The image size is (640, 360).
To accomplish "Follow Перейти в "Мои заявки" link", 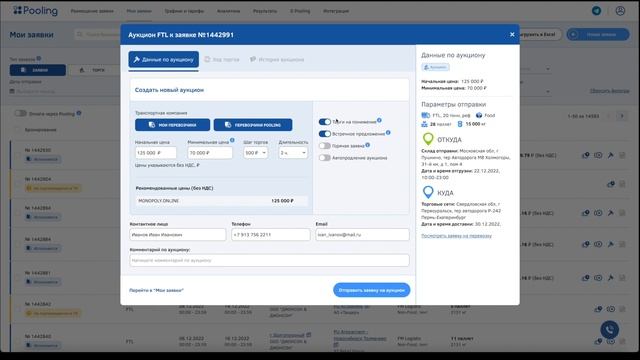I will pos(156,290).
